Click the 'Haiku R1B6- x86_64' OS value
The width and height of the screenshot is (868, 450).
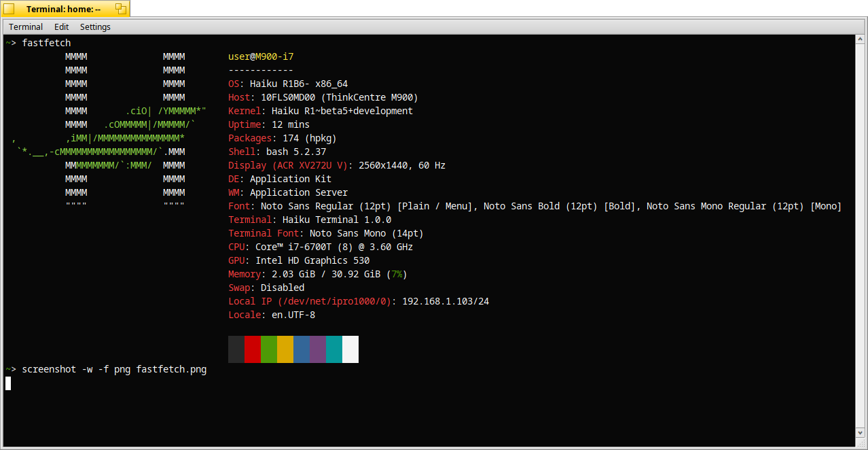coord(299,84)
